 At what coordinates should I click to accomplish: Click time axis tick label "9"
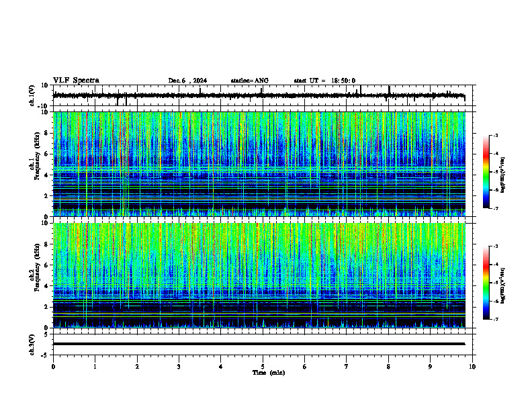point(430,367)
